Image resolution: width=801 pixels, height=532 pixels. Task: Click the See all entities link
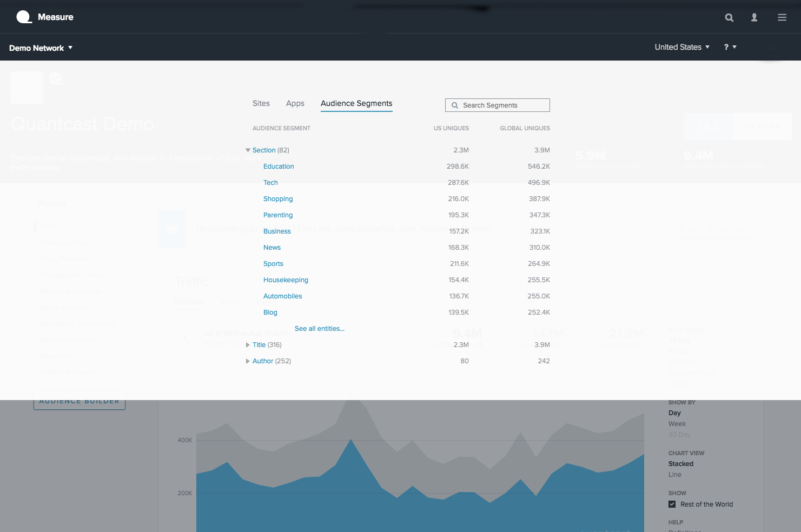coord(319,328)
